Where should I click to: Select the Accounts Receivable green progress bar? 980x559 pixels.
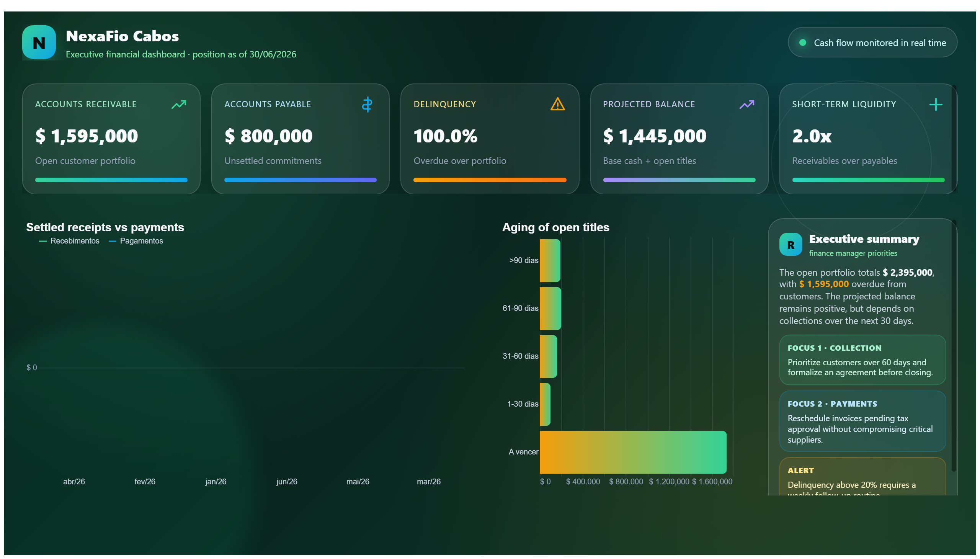coord(111,180)
